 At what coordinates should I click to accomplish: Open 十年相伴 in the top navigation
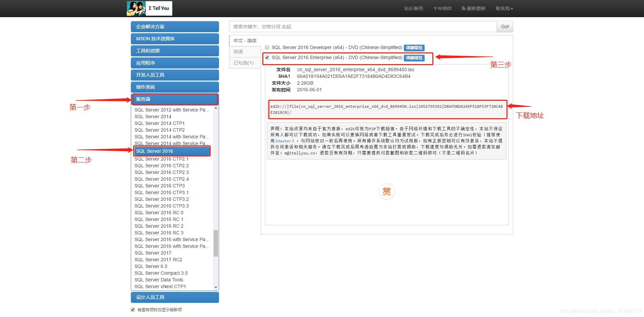click(442, 8)
